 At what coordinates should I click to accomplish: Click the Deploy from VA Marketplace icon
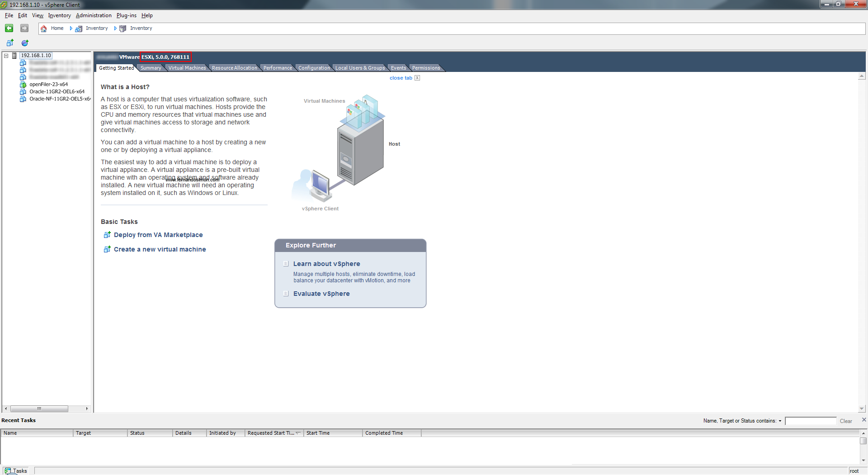[107, 235]
